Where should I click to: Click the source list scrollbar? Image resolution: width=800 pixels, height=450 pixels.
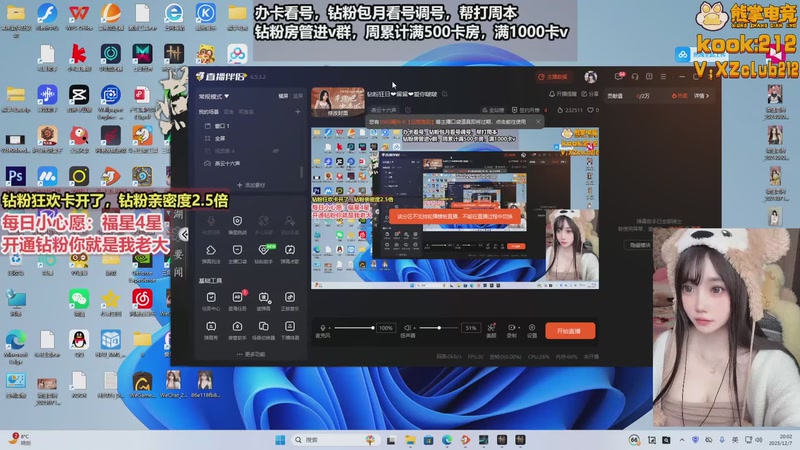301,171
